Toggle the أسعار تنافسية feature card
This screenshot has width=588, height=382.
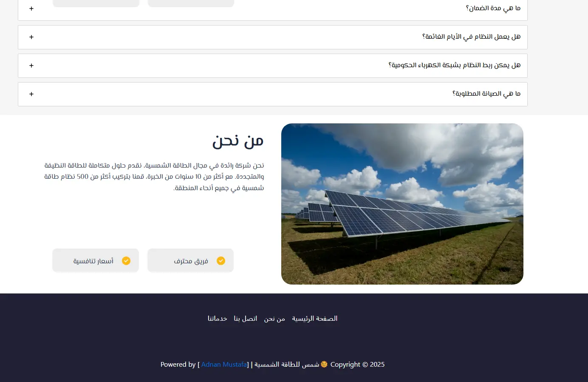pos(95,260)
